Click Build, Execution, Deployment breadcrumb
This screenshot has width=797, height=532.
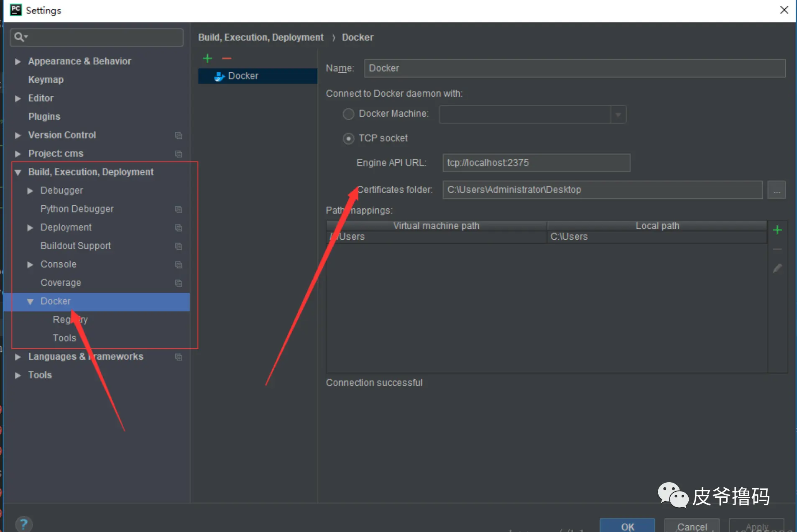261,38
